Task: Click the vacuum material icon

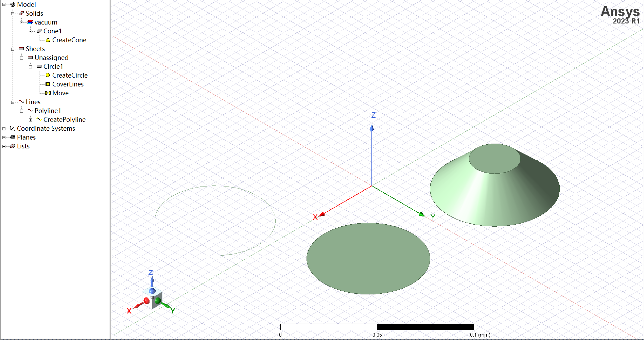Action: (x=30, y=22)
